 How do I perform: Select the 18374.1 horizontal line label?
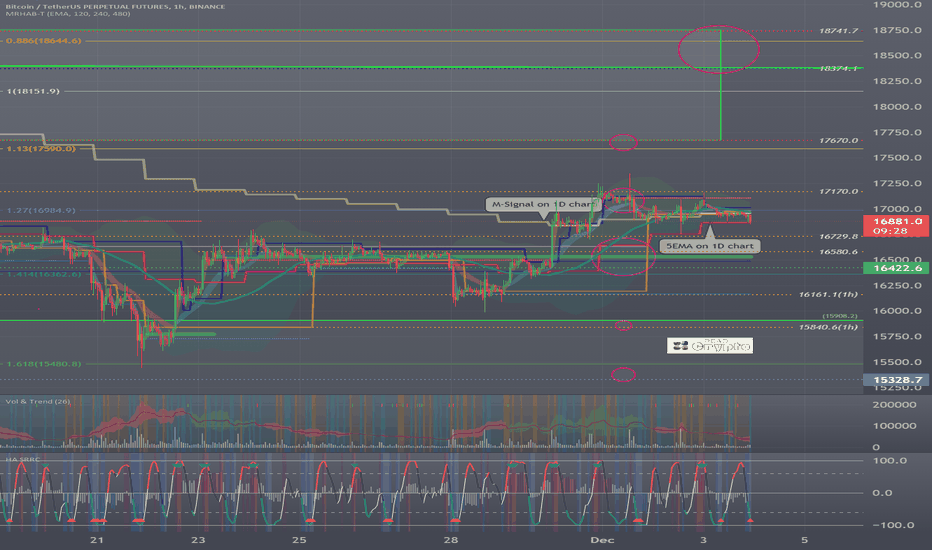839,68
